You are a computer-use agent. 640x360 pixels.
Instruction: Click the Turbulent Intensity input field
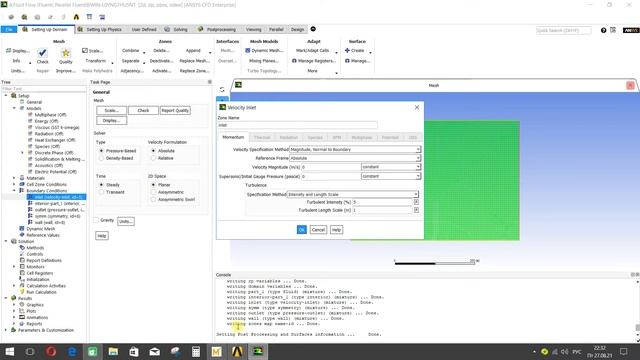(x=382, y=202)
